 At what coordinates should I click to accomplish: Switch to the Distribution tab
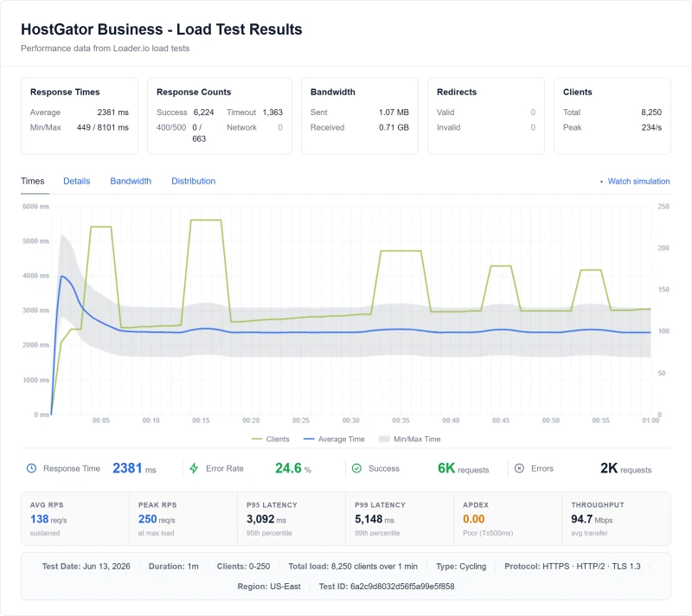pos(193,181)
